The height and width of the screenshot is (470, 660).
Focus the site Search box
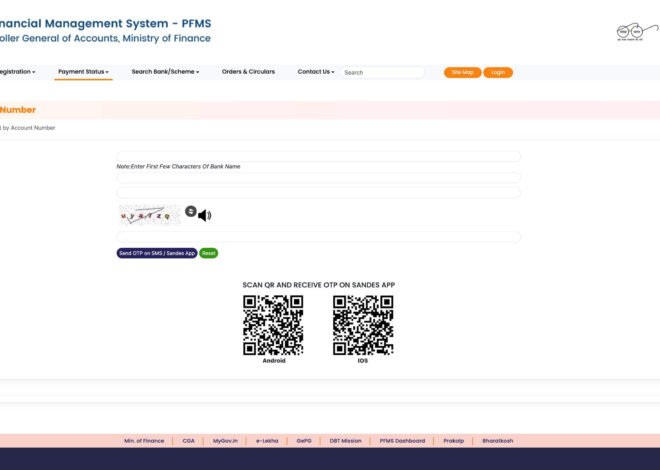[382, 72]
